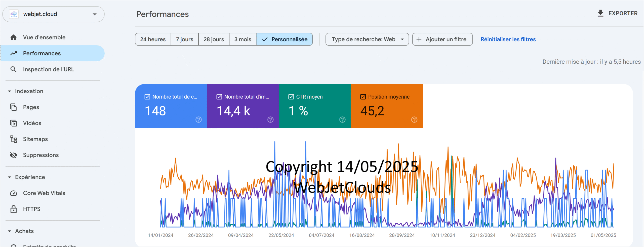
Task: Click help icon on Position moyenne card
Action: (414, 120)
